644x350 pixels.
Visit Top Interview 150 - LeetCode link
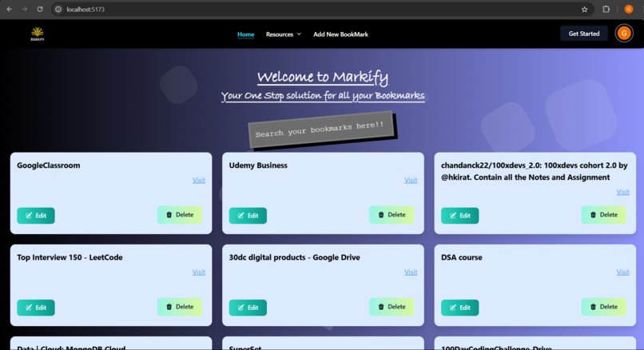199,272
